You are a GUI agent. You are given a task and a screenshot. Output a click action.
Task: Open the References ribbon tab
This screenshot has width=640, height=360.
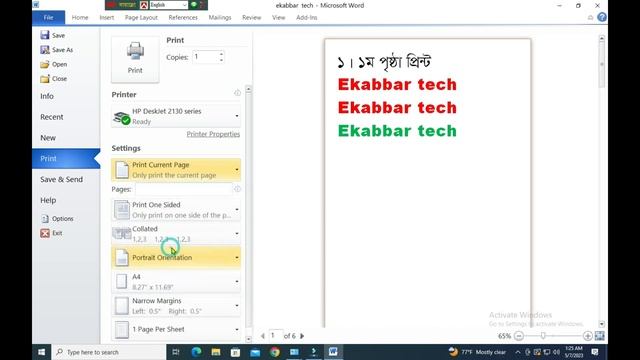coord(183,18)
